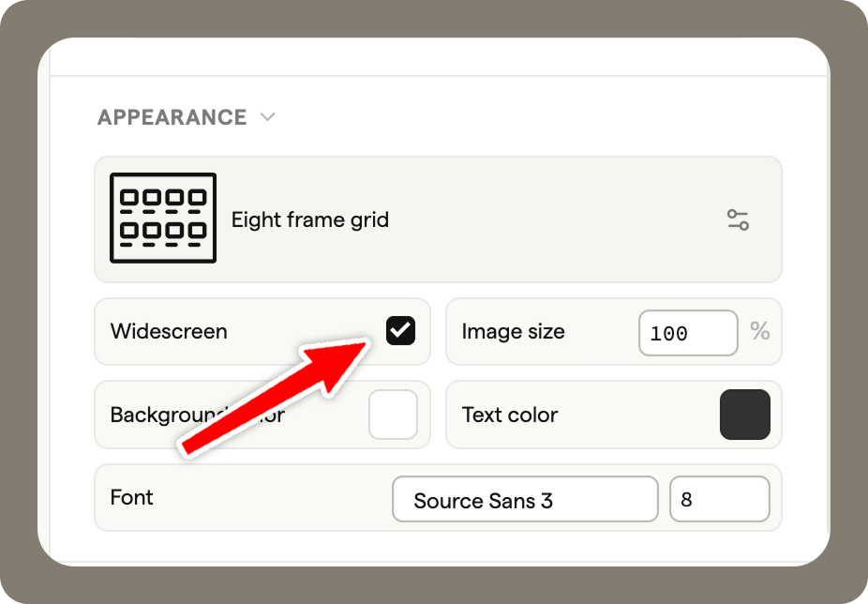Open the white Background color swatch
The width and height of the screenshot is (868, 604).
[x=393, y=415]
